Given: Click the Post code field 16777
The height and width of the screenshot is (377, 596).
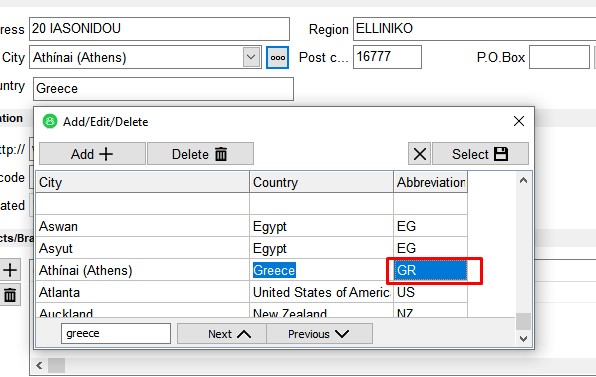Looking at the screenshot, I should click(387, 57).
